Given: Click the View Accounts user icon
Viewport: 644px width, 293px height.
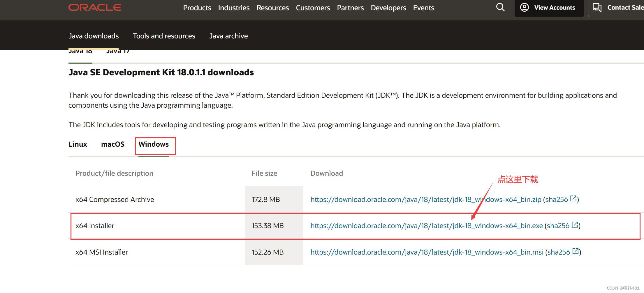Looking at the screenshot, I should [x=524, y=7].
